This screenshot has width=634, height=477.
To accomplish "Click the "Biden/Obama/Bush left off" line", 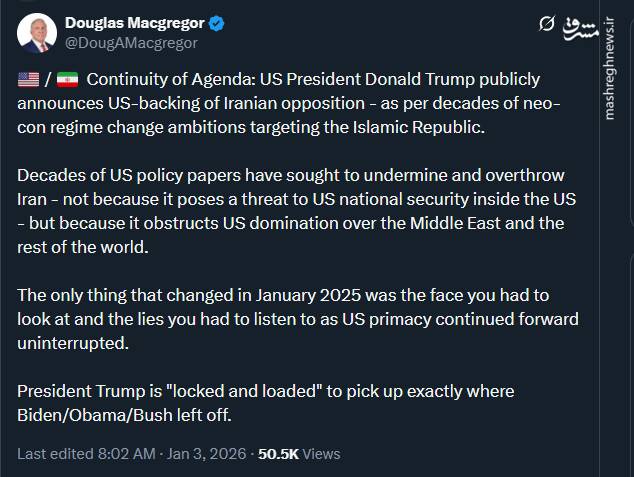I will 125,415.
